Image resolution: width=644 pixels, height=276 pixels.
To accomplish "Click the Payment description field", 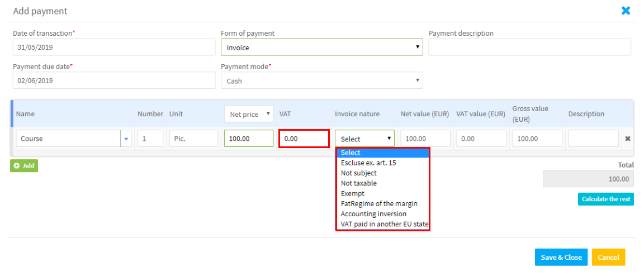I will [x=529, y=47].
